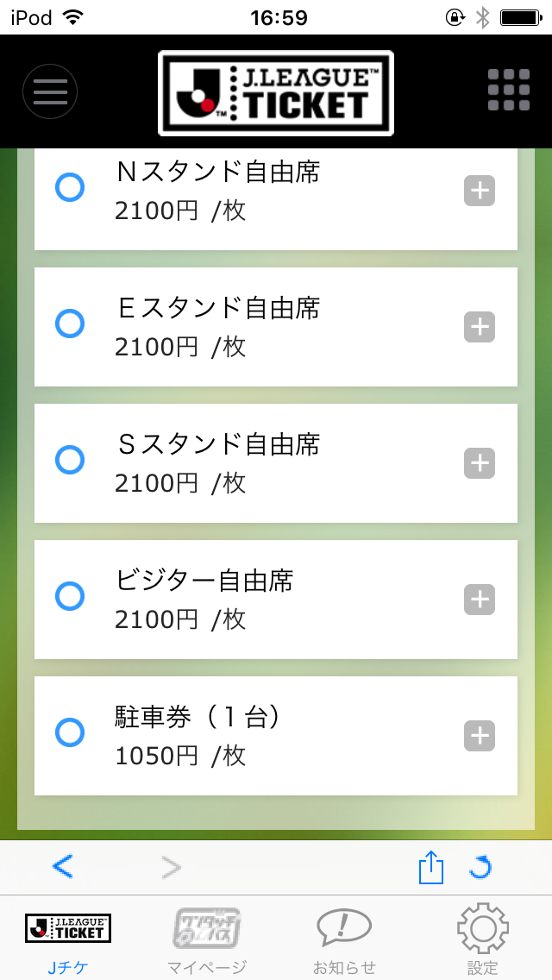Screen dimensions: 552x980
Task: Open the grid apps icon
Action: click(509, 91)
